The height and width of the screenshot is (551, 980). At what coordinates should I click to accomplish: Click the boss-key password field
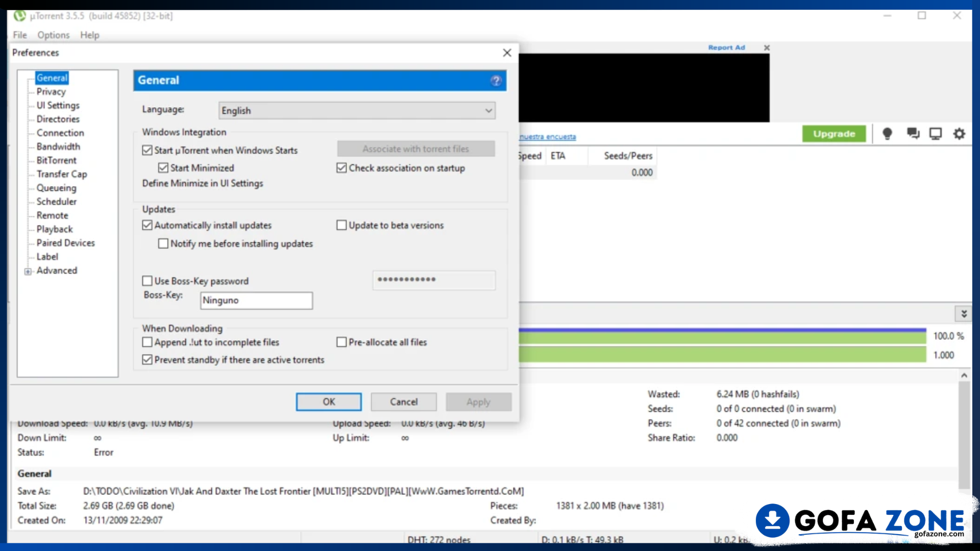click(434, 280)
